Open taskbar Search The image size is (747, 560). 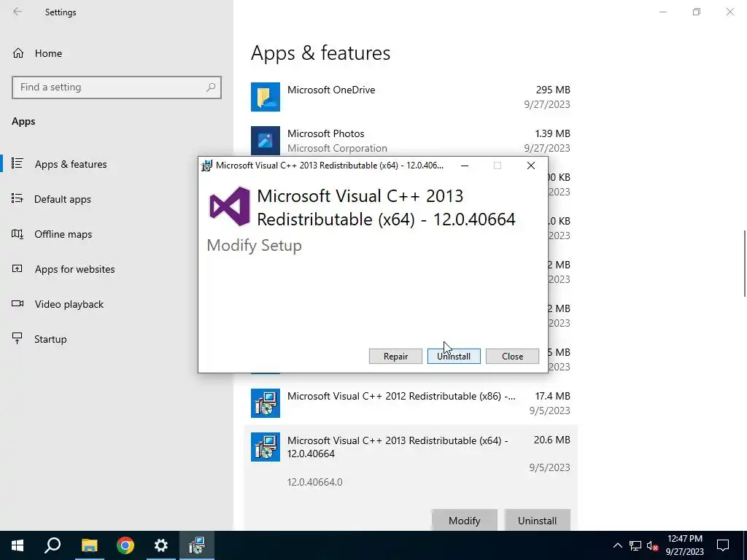[53, 545]
